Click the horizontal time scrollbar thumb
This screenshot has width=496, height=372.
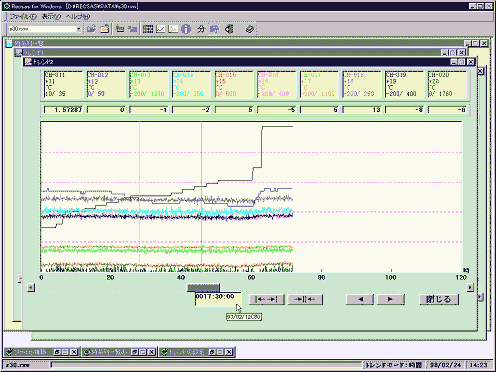tap(203, 287)
